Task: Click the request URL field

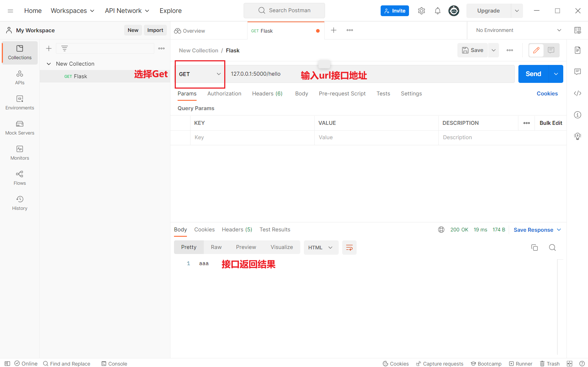Action: tap(370, 74)
